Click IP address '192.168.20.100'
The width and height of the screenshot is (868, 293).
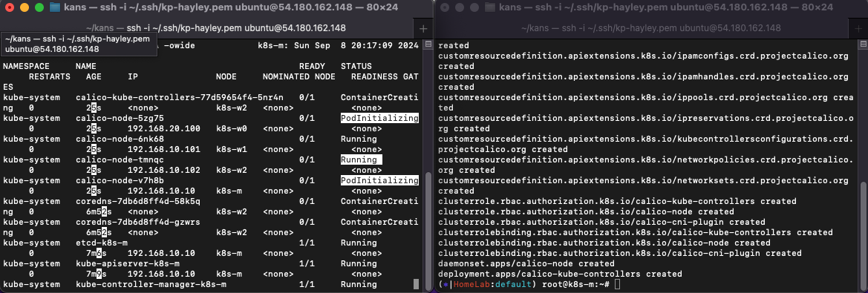click(164, 128)
